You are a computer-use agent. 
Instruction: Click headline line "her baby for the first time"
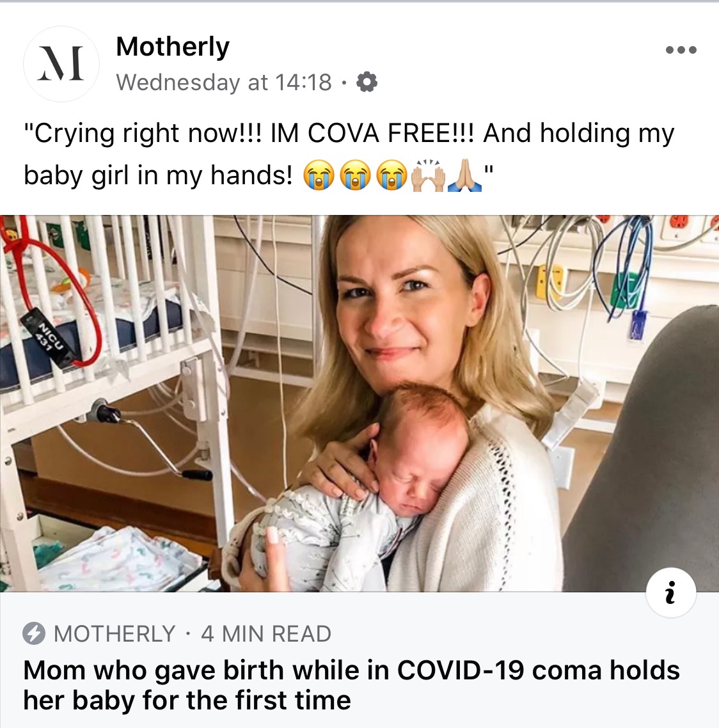(x=187, y=700)
